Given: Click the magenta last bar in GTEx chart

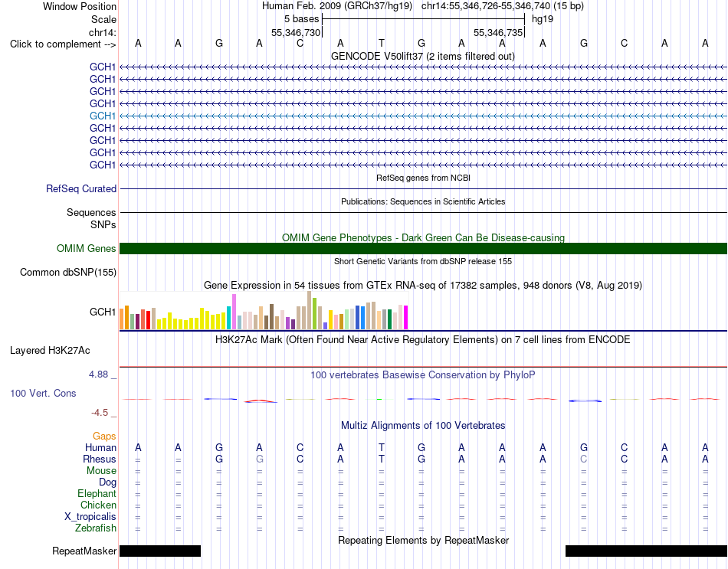Looking at the screenshot, I should click(406, 318).
